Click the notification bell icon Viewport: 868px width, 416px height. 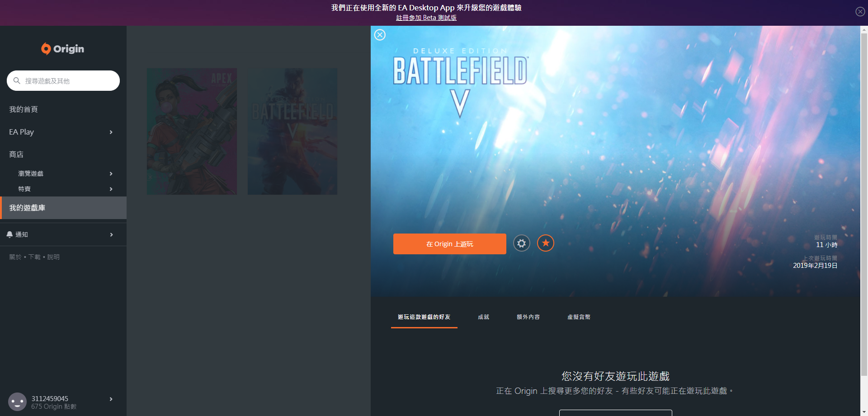tap(9, 234)
